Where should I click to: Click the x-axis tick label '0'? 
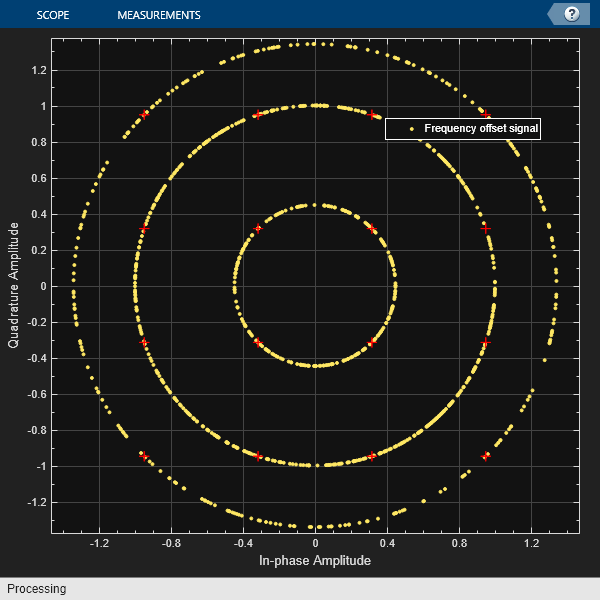[x=315, y=543]
